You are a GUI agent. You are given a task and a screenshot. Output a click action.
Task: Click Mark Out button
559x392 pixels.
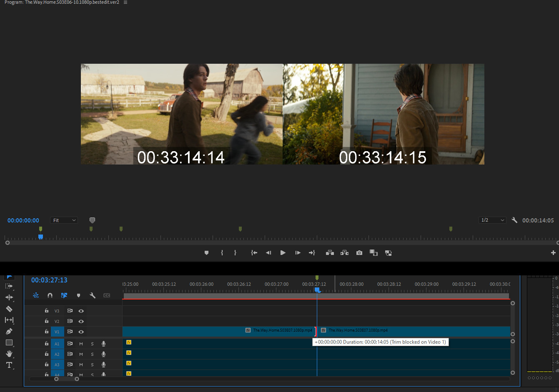[x=235, y=253]
